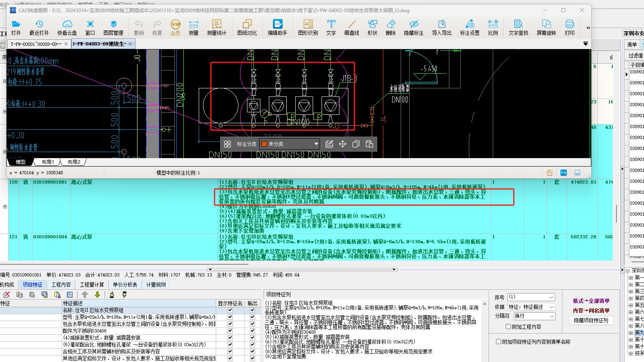644x362 pixels.
Task: Click the edit annotation icon in floating bar
Action: point(329,144)
